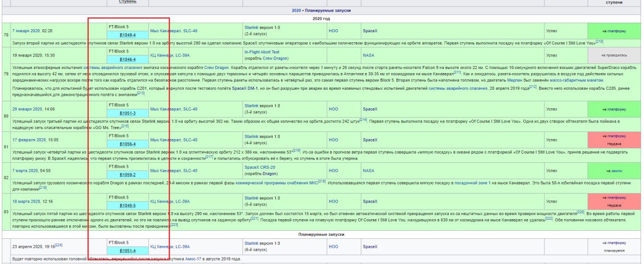Click NASA customer link in 19 января row
Viewport: 644px width, 264px height.
368,55
